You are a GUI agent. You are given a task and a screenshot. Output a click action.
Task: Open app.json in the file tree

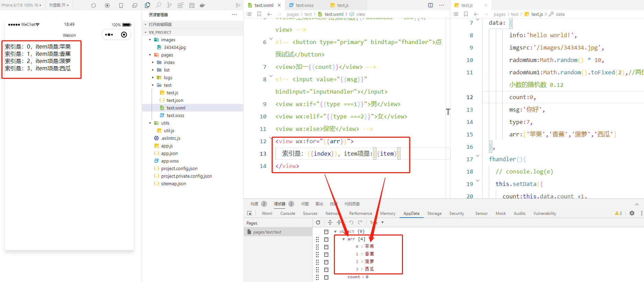[x=170, y=153]
